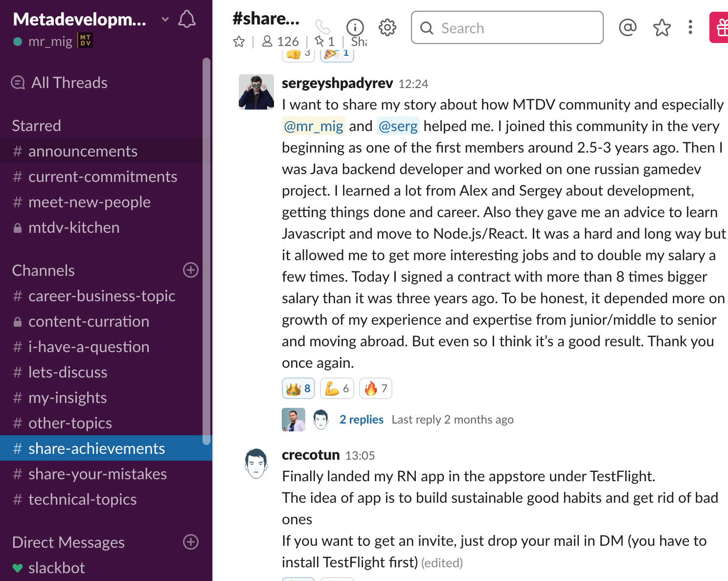Screen dimensions: 728x581
Task: Open notification preferences bell icon
Action: [186, 20]
